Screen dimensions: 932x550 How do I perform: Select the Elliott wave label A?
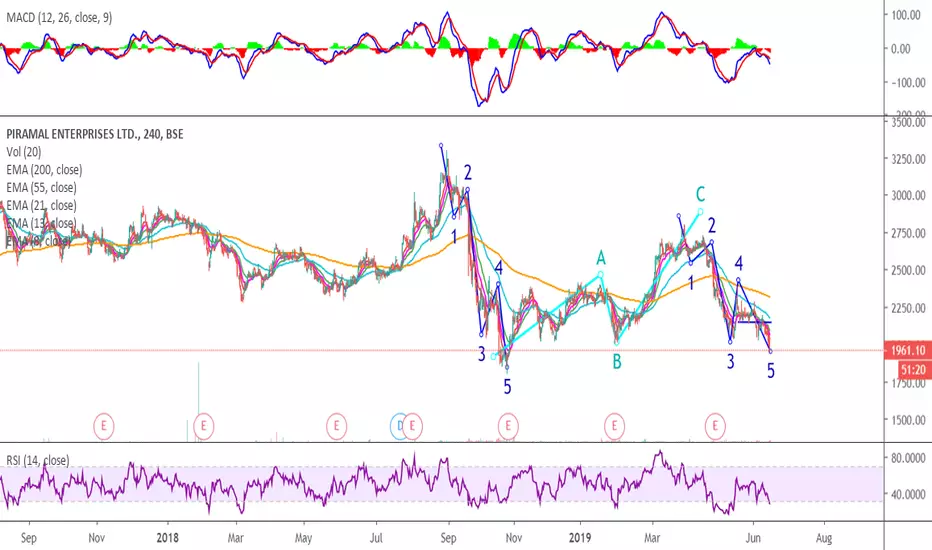pyautogui.click(x=601, y=258)
